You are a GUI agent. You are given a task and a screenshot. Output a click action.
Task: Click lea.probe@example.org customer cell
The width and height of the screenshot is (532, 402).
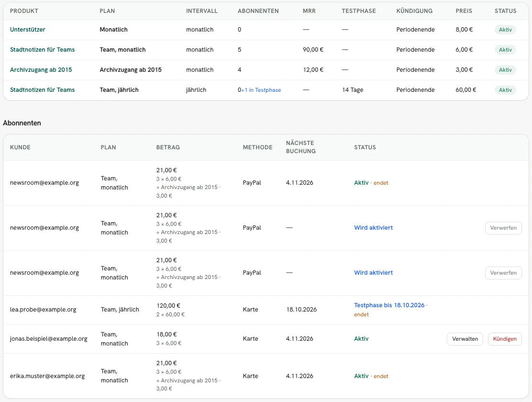click(43, 309)
